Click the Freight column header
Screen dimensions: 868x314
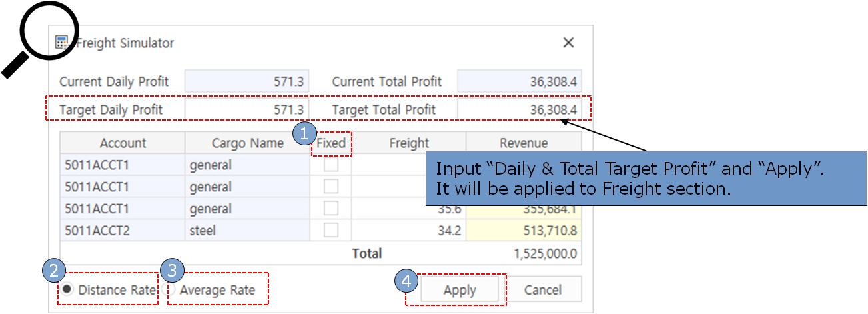tap(409, 143)
